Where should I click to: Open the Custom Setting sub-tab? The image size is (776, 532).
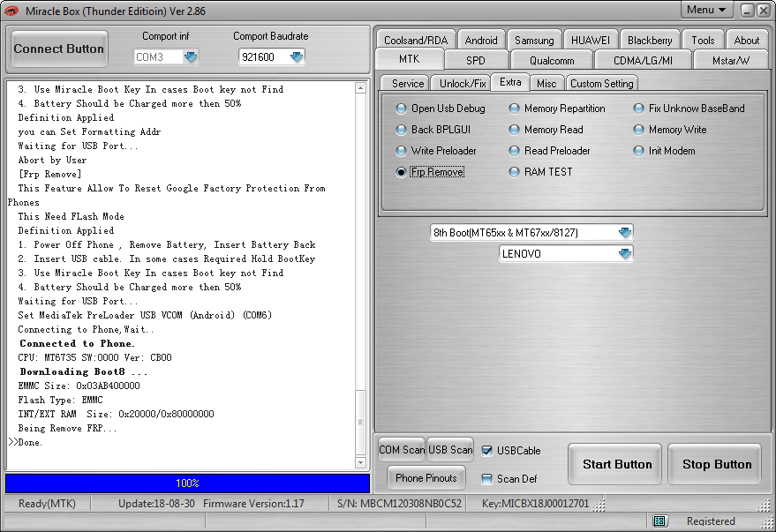(602, 84)
